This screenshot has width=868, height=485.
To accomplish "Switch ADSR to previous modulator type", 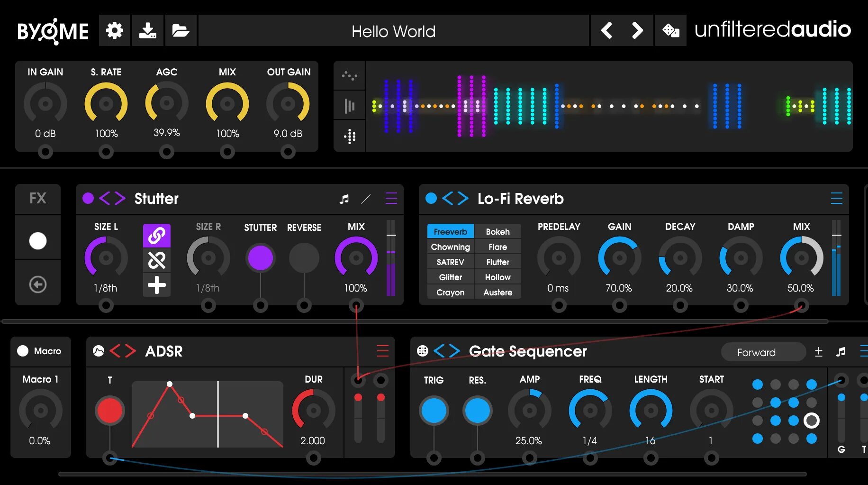I will pos(115,351).
